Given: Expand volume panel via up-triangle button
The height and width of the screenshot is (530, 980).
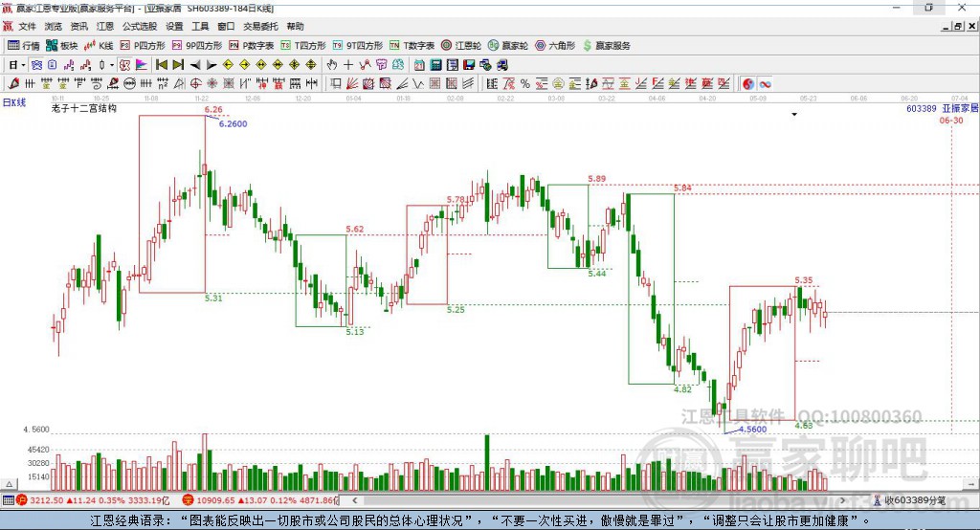Looking at the screenshot, I should (x=9, y=484).
